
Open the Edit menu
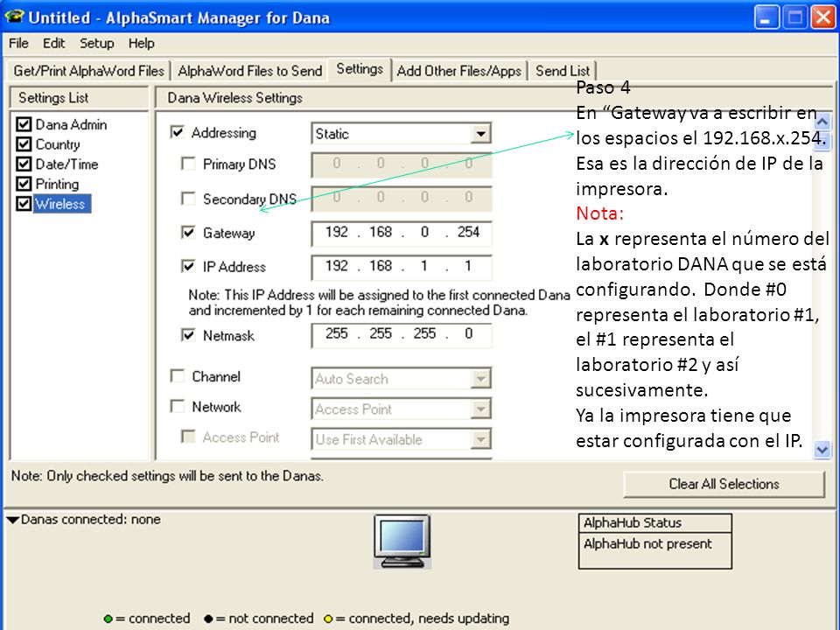[53, 44]
